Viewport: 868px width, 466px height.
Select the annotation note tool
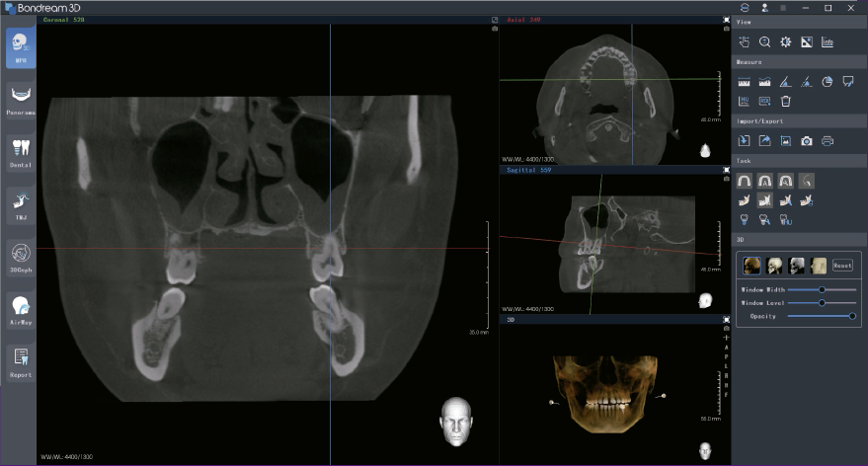pyautogui.click(x=848, y=82)
